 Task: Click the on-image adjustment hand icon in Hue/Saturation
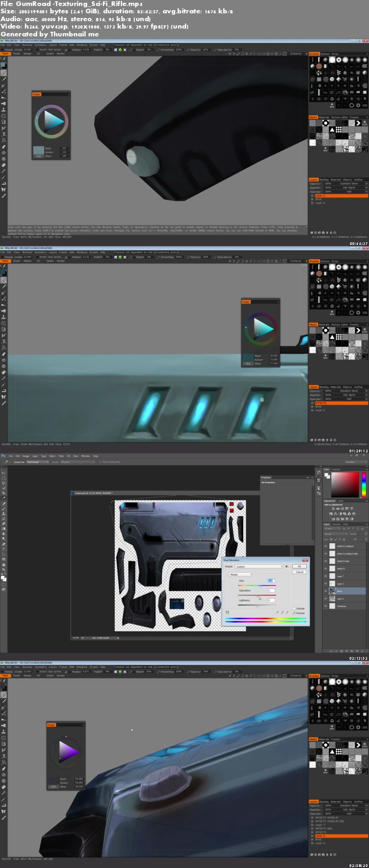[x=227, y=612]
